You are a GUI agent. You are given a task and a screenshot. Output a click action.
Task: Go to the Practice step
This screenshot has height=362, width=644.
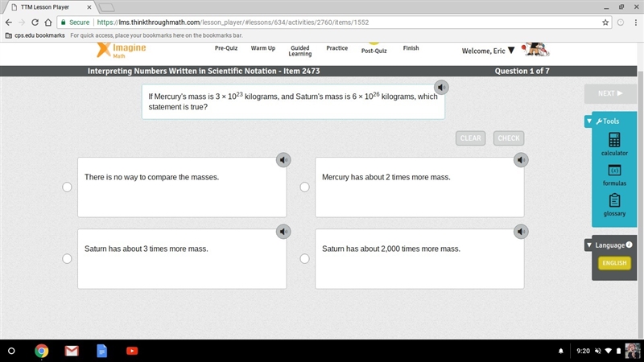pyautogui.click(x=336, y=48)
